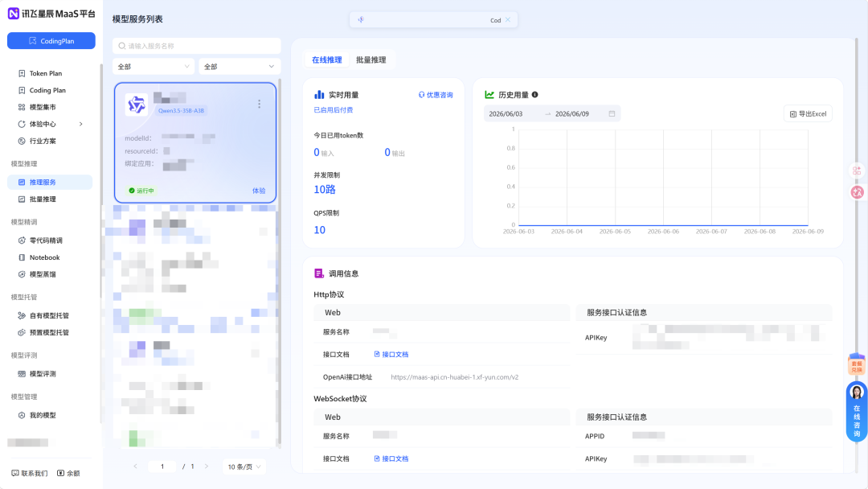Open the first 全部 filter dropdown

pyautogui.click(x=154, y=67)
